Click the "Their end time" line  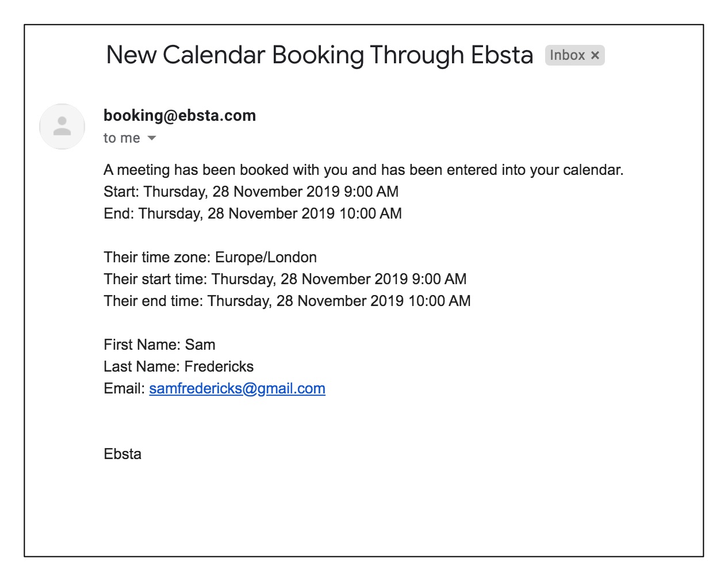287,301
